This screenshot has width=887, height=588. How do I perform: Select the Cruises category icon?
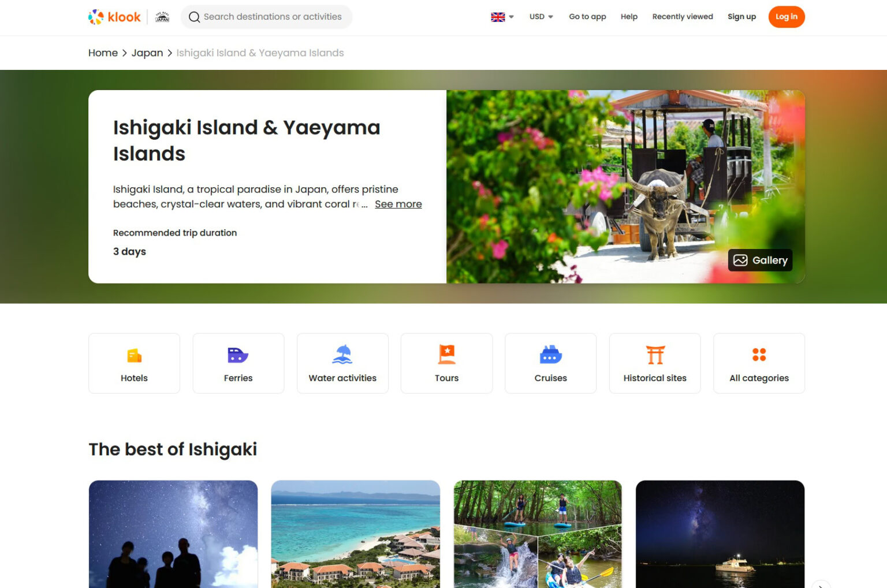click(550, 355)
